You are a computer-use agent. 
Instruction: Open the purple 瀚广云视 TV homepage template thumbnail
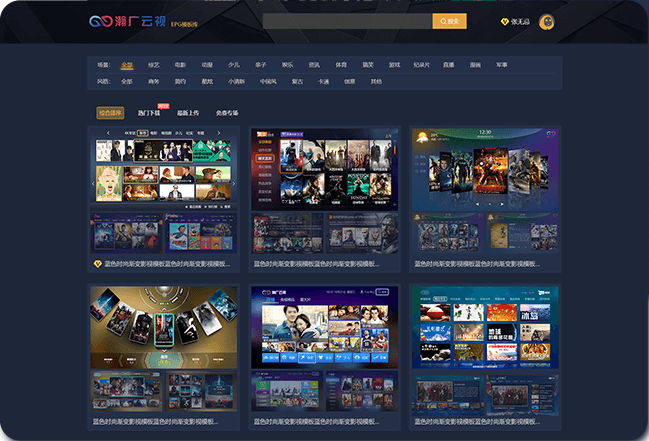tap(324, 327)
